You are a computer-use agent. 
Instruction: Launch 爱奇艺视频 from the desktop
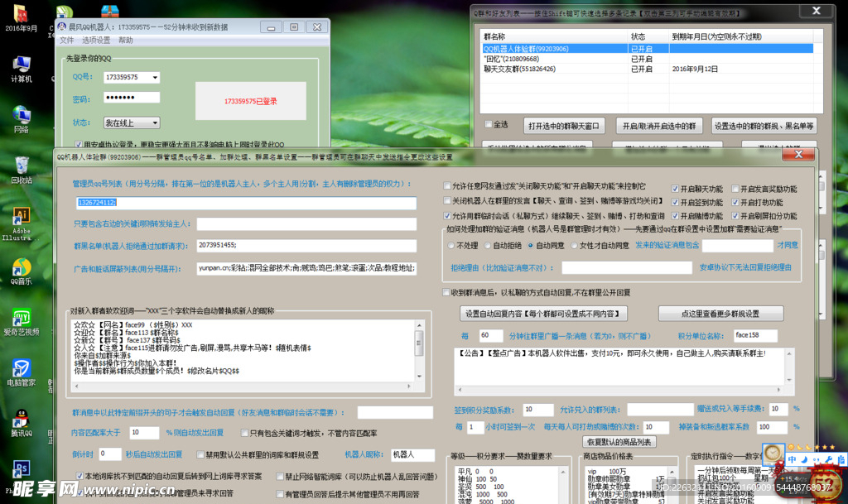coord(21,321)
